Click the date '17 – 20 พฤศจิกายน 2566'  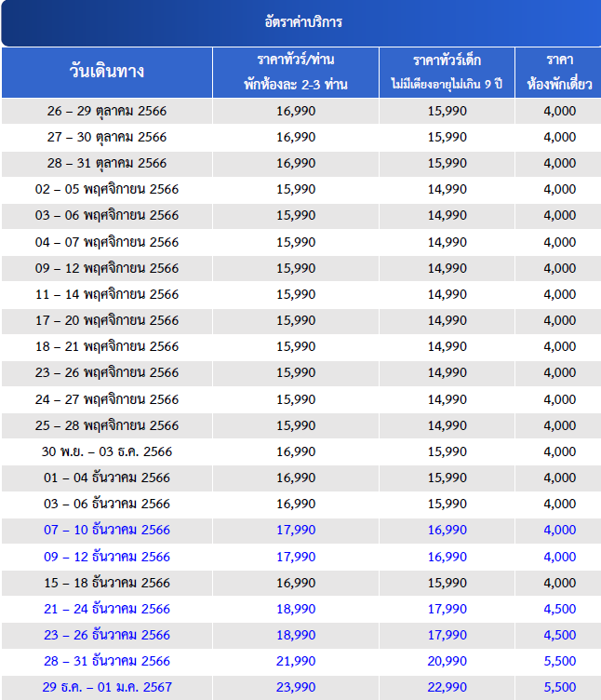[107, 320]
